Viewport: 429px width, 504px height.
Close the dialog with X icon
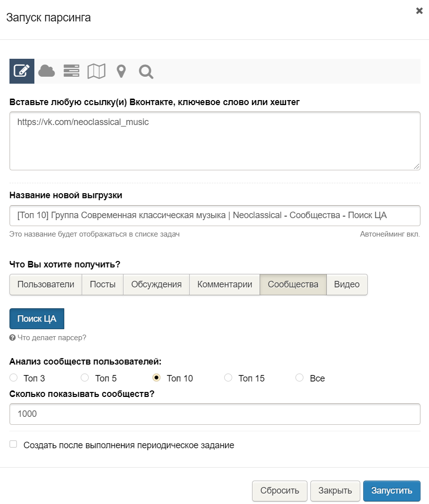click(419, 11)
